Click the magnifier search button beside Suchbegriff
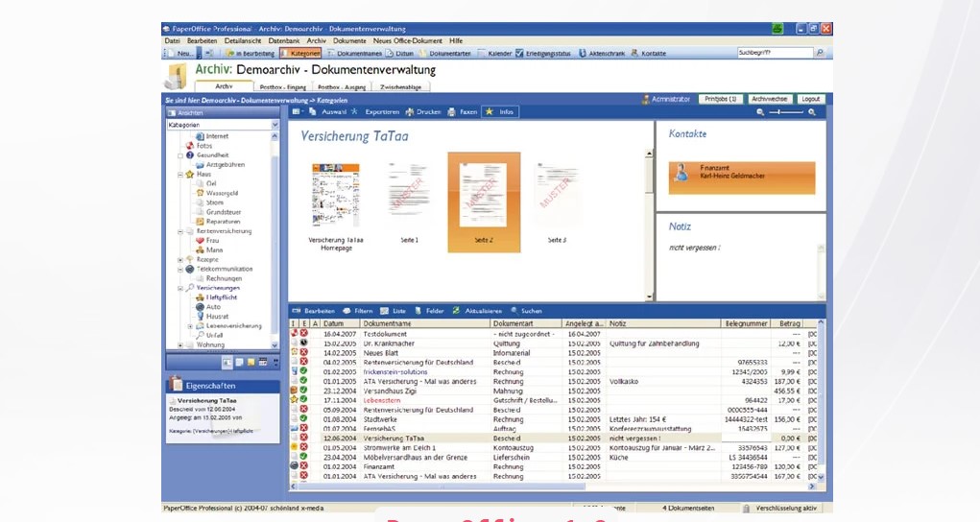This screenshot has height=522, width=980. [x=820, y=53]
